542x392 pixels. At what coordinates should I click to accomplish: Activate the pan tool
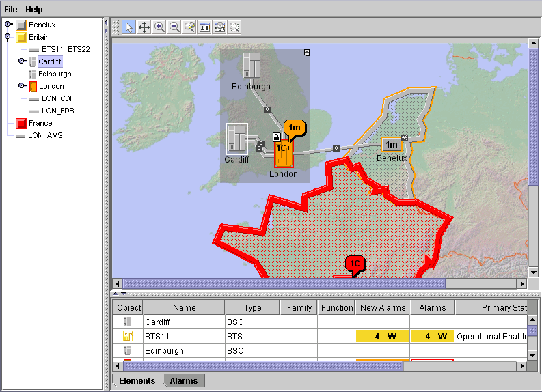pyautogui.click(x=144, y=27)
